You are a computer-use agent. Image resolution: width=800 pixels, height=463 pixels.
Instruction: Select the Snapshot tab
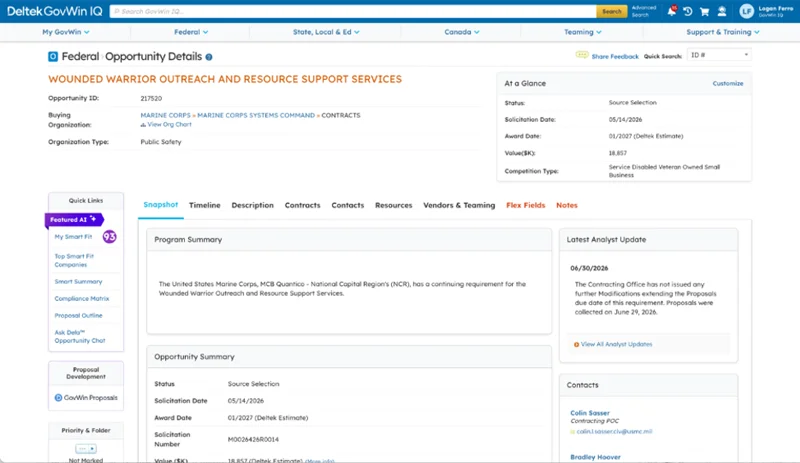click(x=161, y=205)
